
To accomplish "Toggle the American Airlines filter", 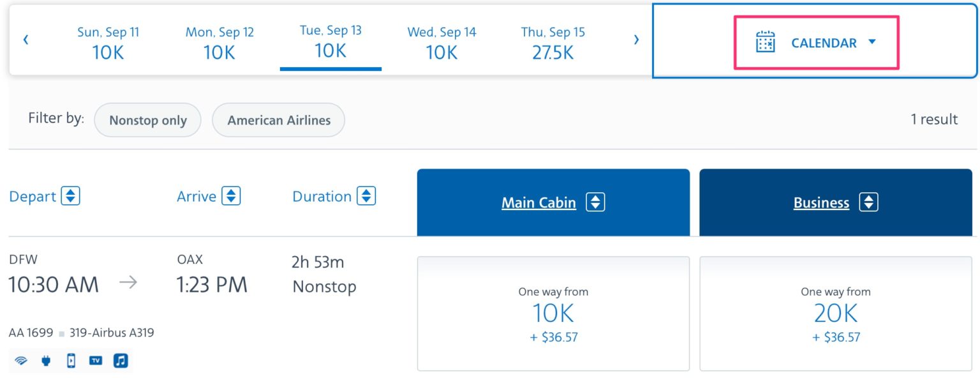I will 278,120.
